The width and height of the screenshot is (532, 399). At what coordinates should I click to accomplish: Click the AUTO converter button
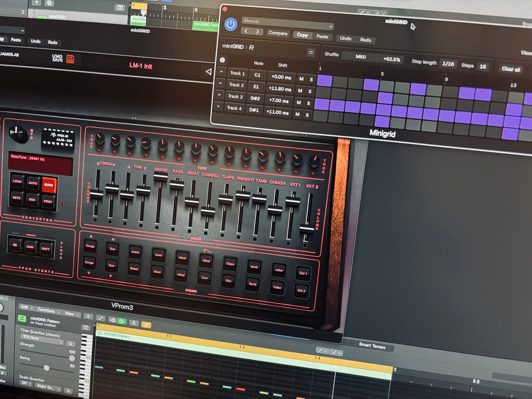33,183
